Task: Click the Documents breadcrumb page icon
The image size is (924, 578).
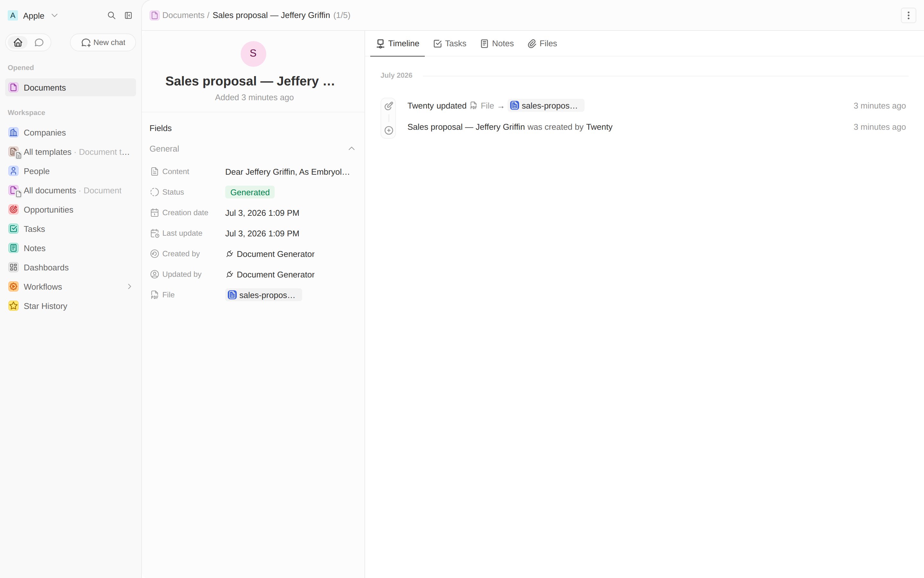Action: click(x=155, y=15)
